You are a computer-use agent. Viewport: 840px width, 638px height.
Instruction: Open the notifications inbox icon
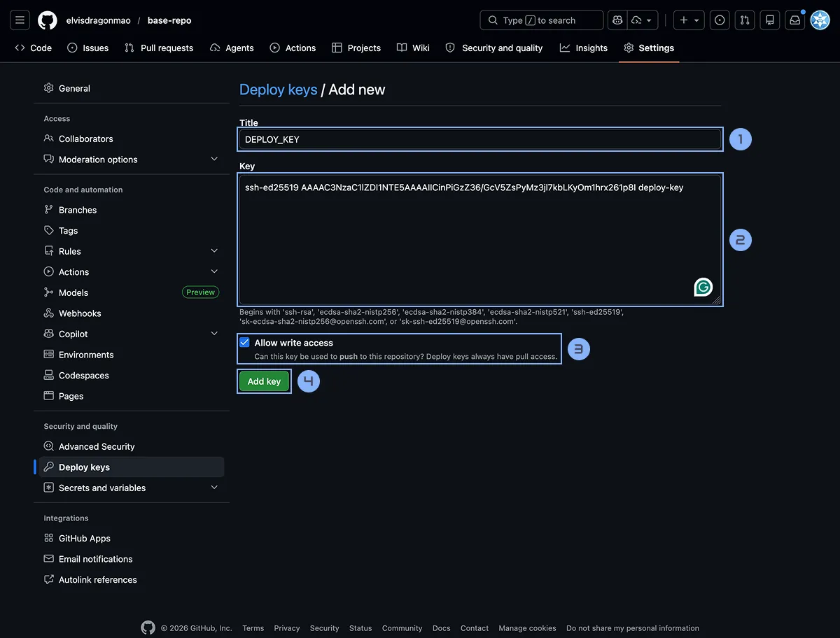click(794, 20)
